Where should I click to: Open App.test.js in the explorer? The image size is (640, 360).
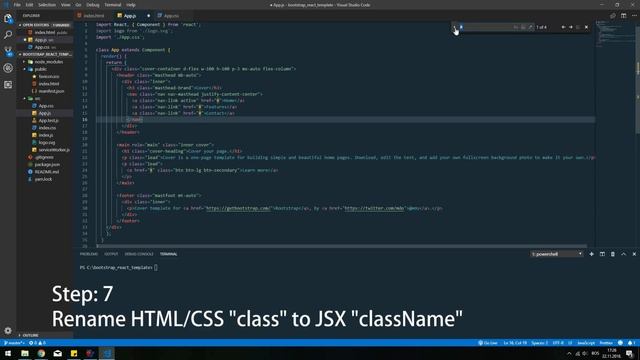coord(49,120)
